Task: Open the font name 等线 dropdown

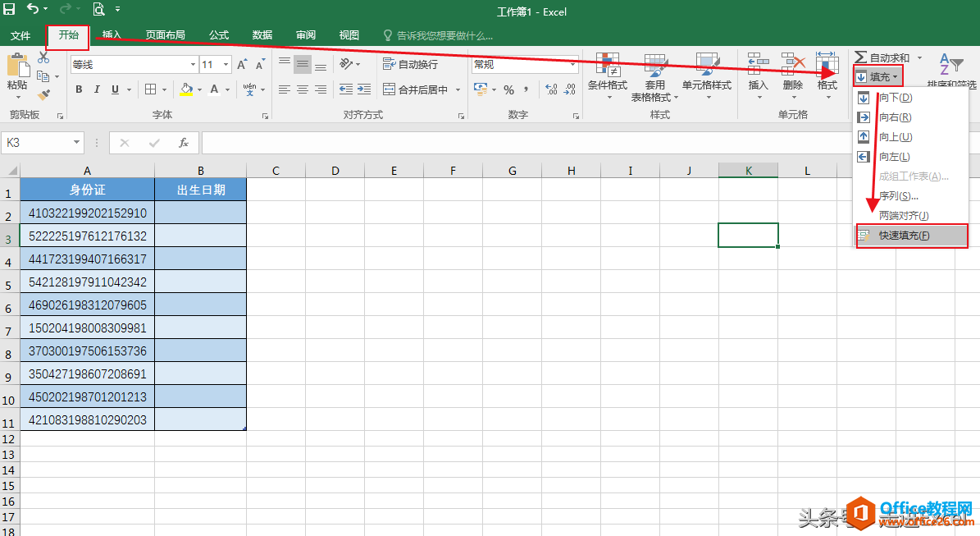Action: (193, 64)
